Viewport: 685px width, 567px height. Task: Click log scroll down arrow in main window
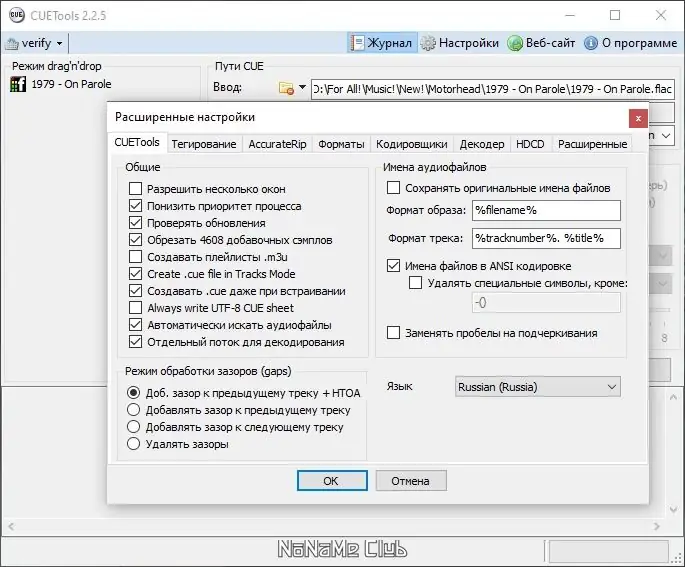pos(673,509)
